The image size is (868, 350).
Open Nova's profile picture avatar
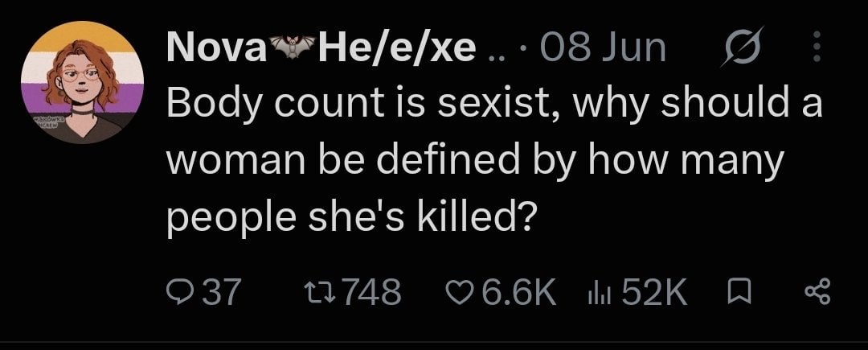[x=83, y=83]
